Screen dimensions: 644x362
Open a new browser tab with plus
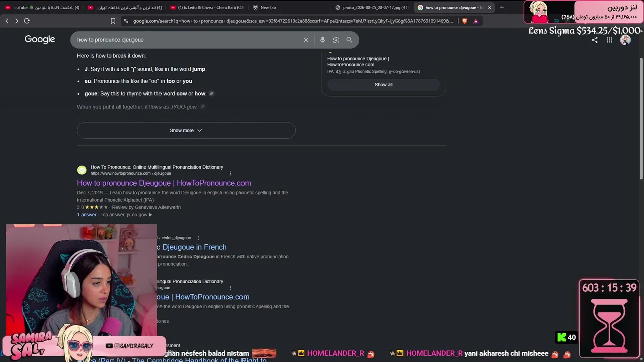click(502, 7)
